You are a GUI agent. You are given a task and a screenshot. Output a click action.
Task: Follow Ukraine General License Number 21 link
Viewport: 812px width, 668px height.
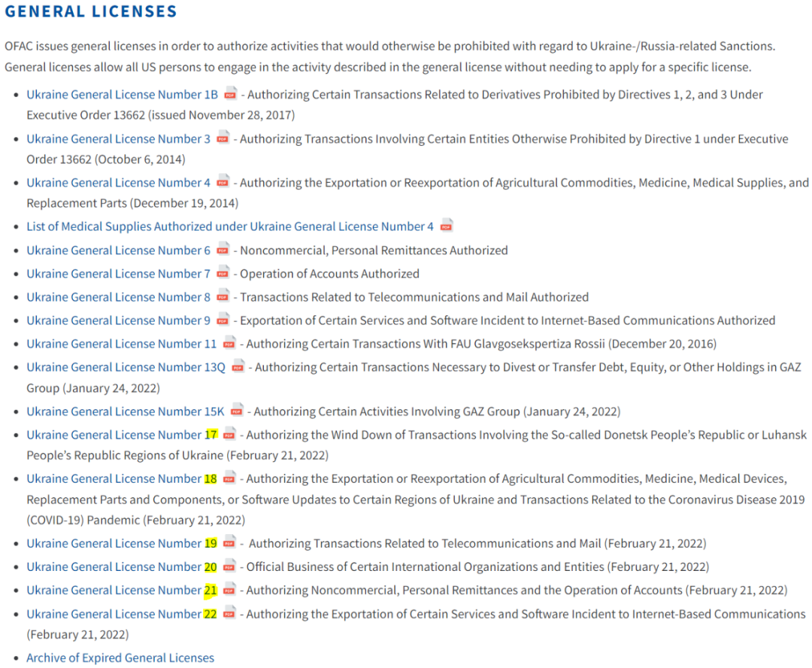[x=121, y=590]
